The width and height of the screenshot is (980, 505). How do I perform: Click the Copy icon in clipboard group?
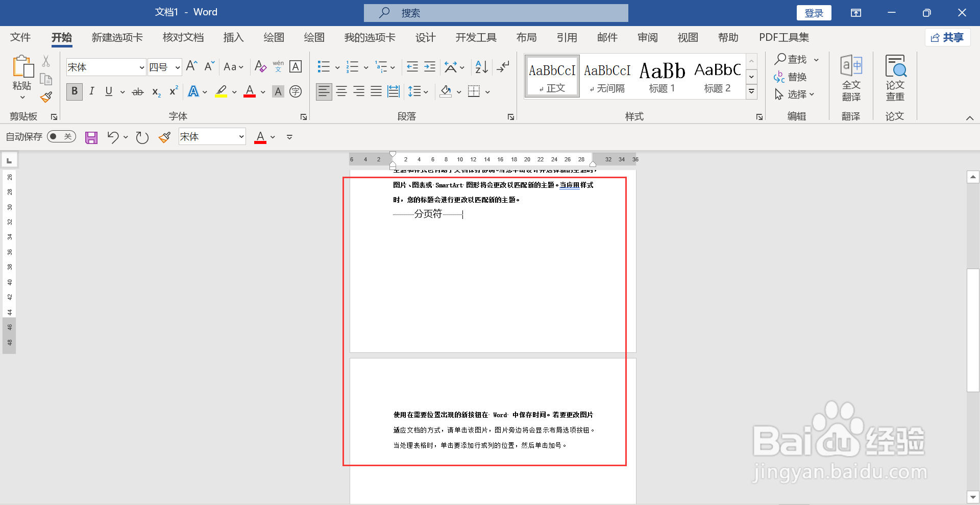pyautogui.click(x=46, y=79)
